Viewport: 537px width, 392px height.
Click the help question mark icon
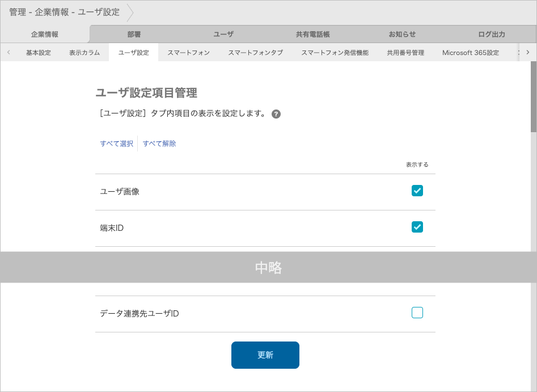[276, 114]
